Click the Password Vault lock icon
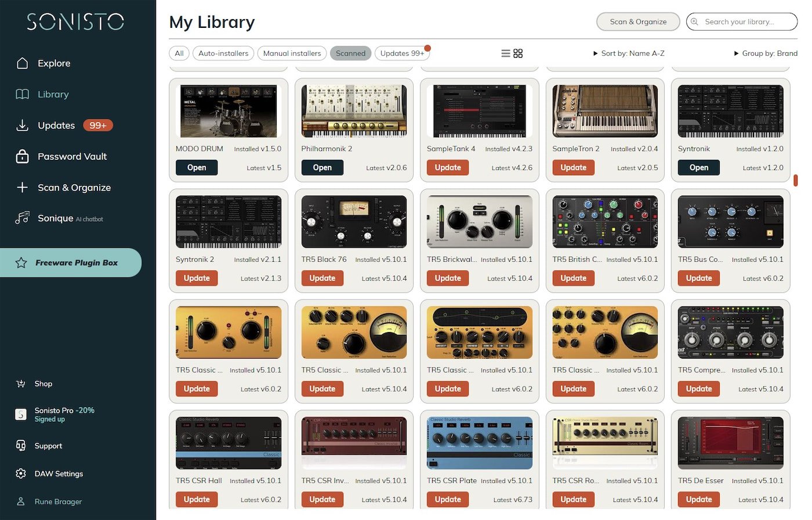Image resolution: width=812 pixels, height=520 pixels. [22, 156]
